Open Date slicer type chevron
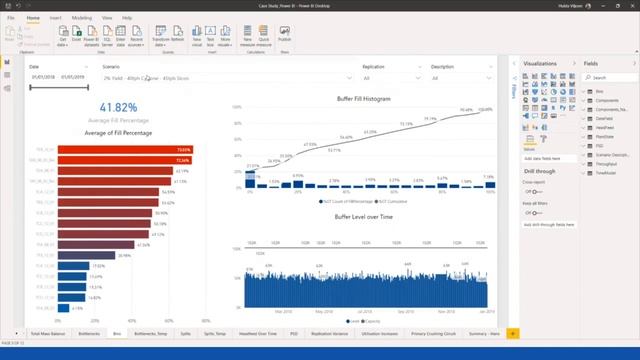Screen dimensions: 640x360 pyautogui.click(x=86, y=67)
